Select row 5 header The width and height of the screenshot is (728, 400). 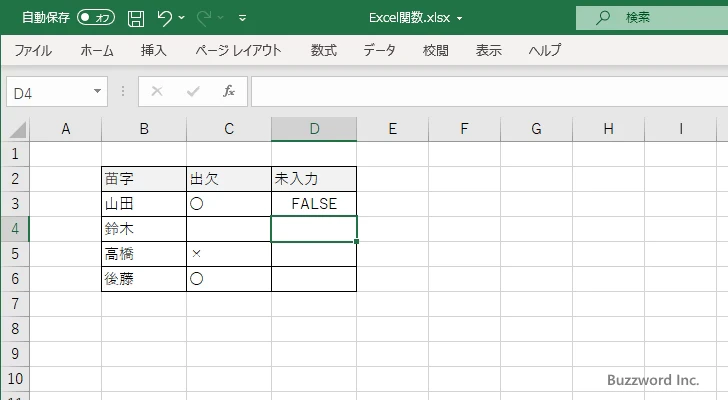15,254
